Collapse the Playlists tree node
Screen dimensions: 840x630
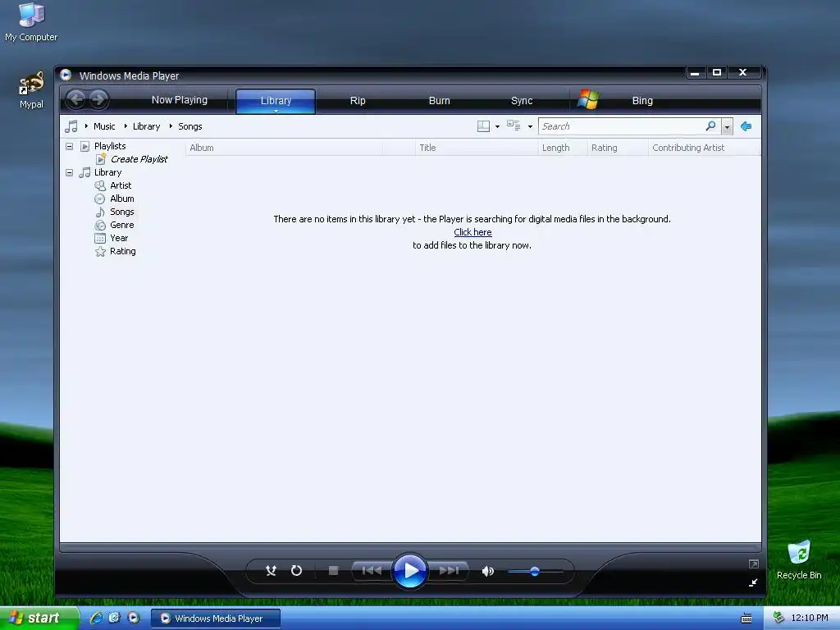tap(69, 146)
